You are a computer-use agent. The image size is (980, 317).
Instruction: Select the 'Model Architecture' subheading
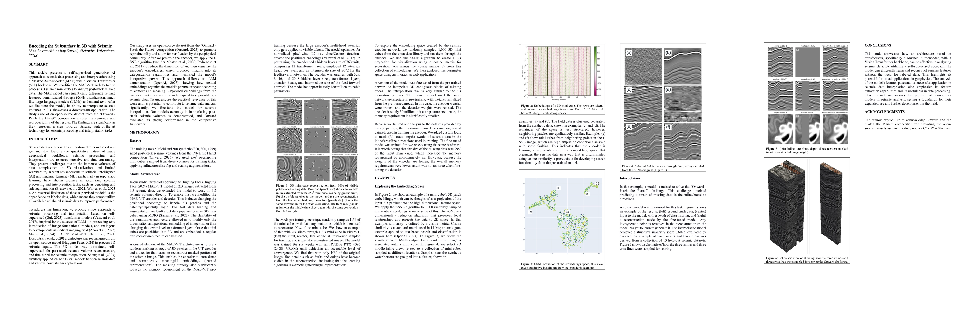point(145,174)
